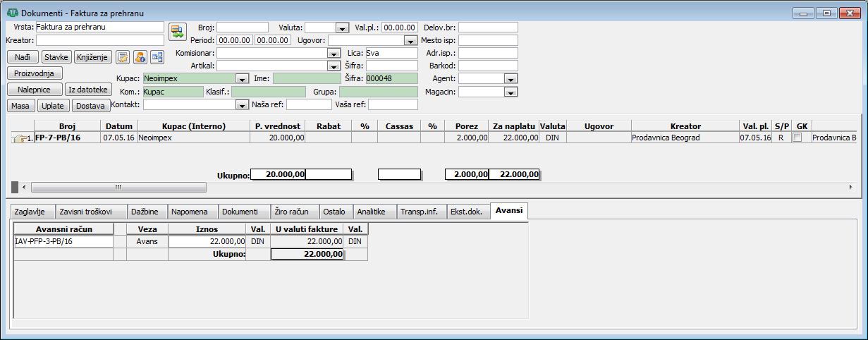This screenshot has width=868, height=340.
Task: Click the Nađi button
Action: pos(23,57)
